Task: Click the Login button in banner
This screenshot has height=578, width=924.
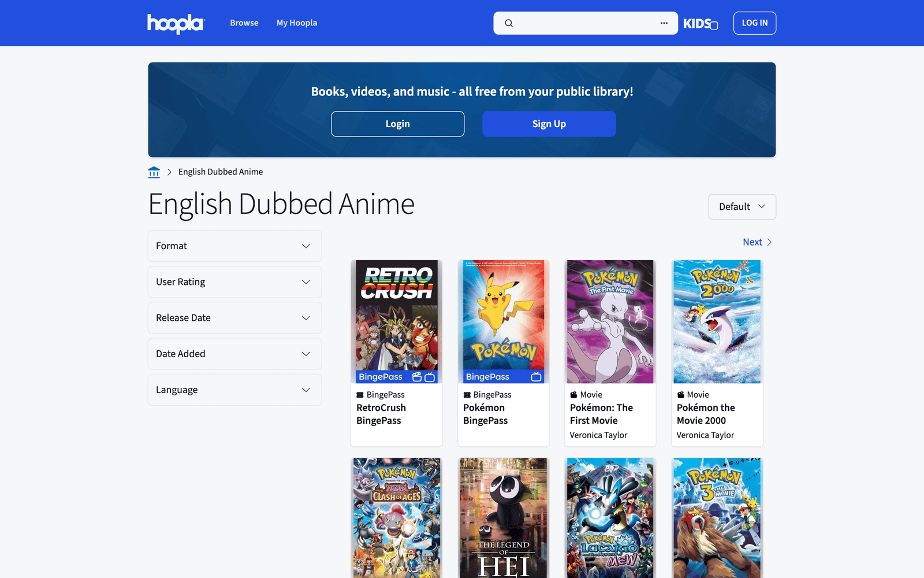Action: [398, 124]
